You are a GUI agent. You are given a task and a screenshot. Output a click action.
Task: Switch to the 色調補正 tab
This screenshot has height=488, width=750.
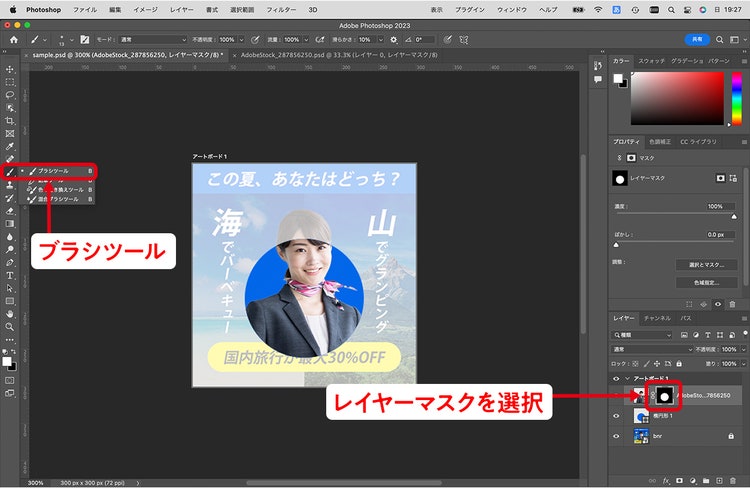click(x=660, y=142)
